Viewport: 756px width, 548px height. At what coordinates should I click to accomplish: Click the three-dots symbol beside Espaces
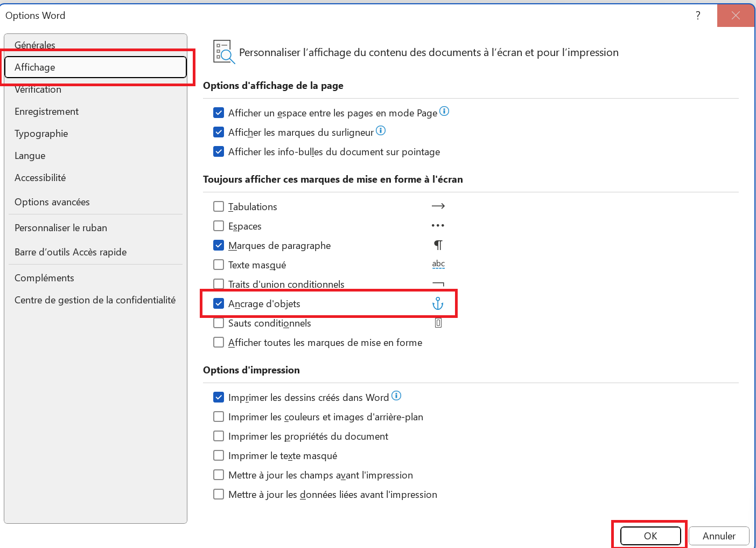tap(438, 226)
